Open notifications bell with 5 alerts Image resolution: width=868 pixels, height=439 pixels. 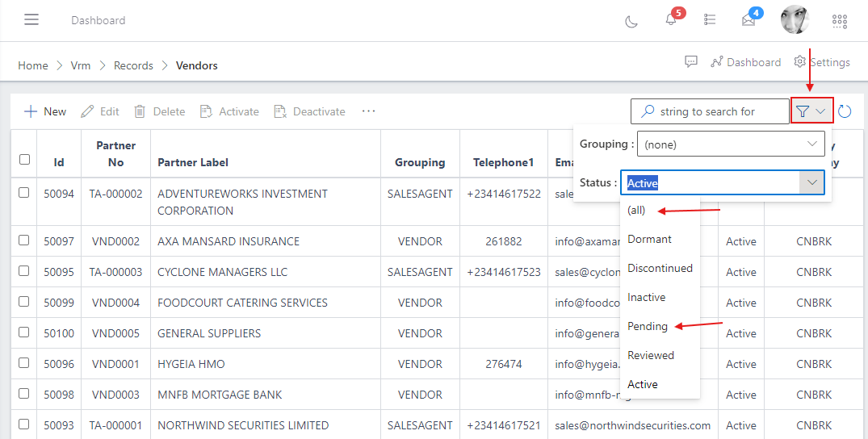click(x=671, y=19)
